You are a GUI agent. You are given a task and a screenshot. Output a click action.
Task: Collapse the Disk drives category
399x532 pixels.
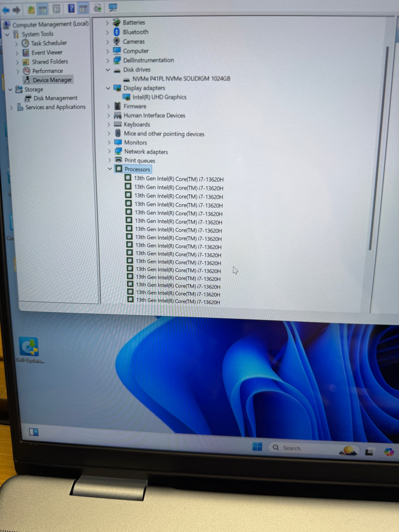pyautogui.click(x=108, y=70)
